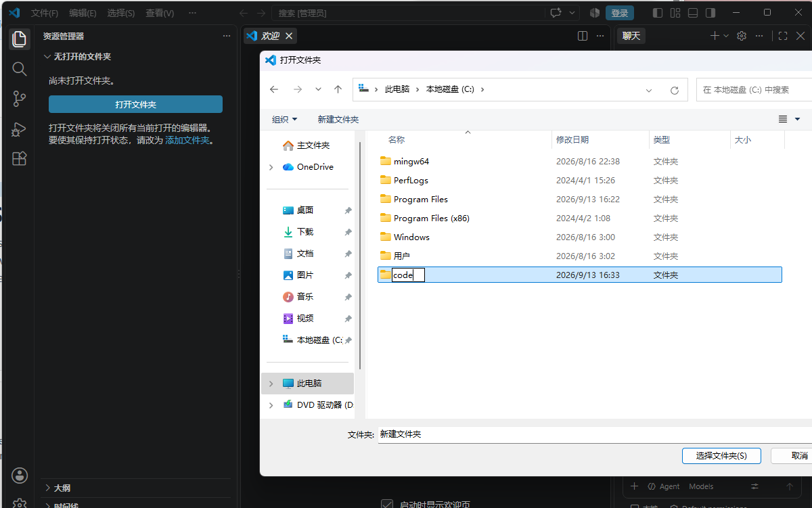Image resolution: width=812 pixels, height=508 pixels.
Task: Open the 选择(S) menu
Action: pyautogui.click(x=120, y=13)
